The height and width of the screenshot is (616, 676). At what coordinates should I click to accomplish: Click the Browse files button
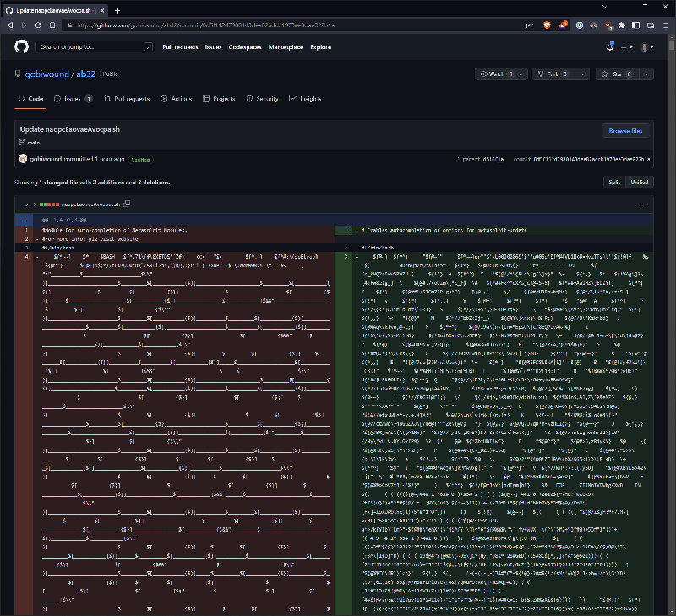click(625, 131)
